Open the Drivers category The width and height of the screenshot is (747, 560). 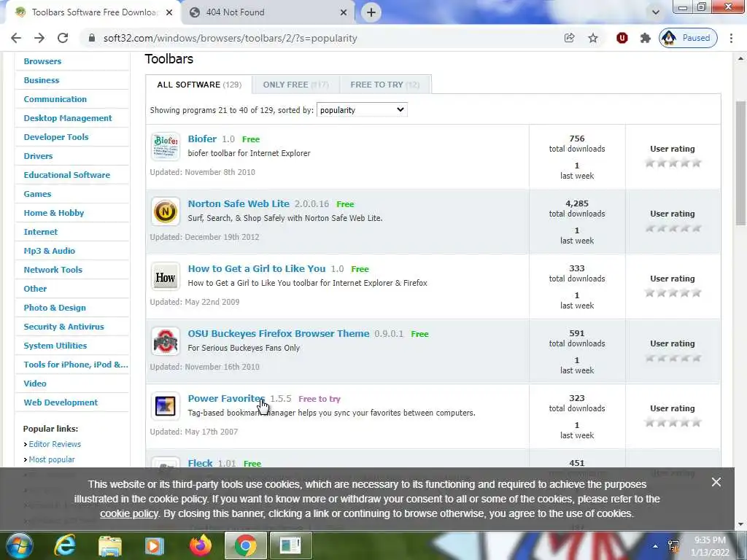pos(38,156)
